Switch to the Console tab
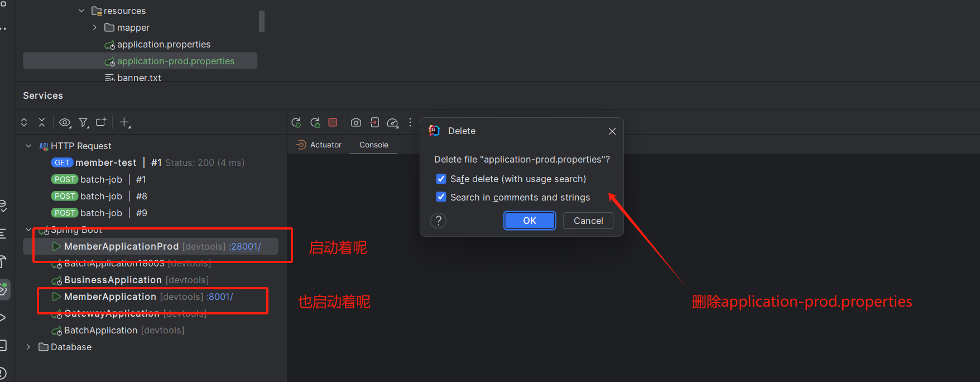Screen dimensions: 980x382 coord(374,145)
